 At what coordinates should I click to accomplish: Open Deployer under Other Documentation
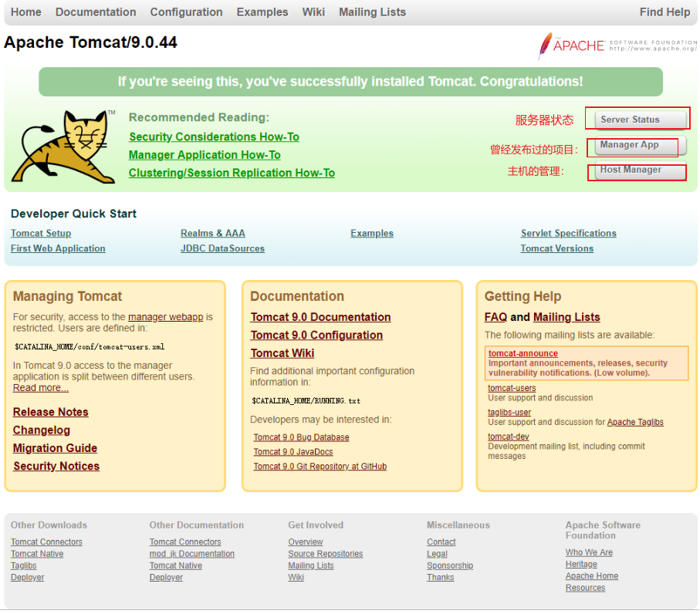point(166,577)
